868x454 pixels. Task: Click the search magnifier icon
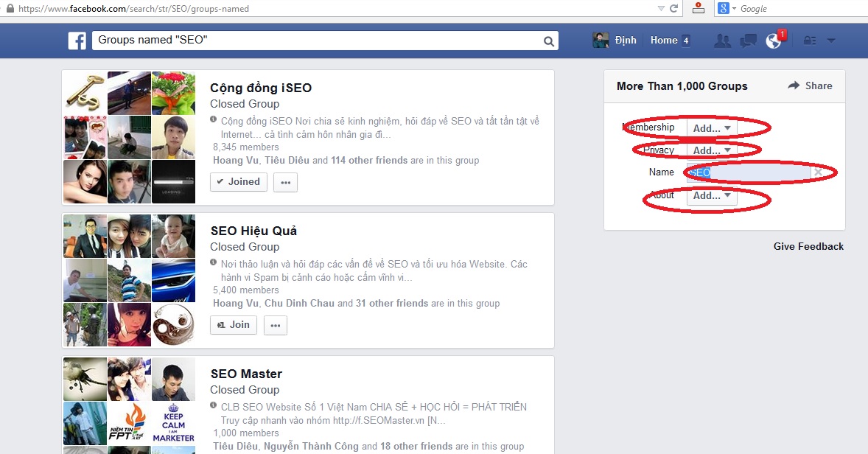[x=549, y=41]
